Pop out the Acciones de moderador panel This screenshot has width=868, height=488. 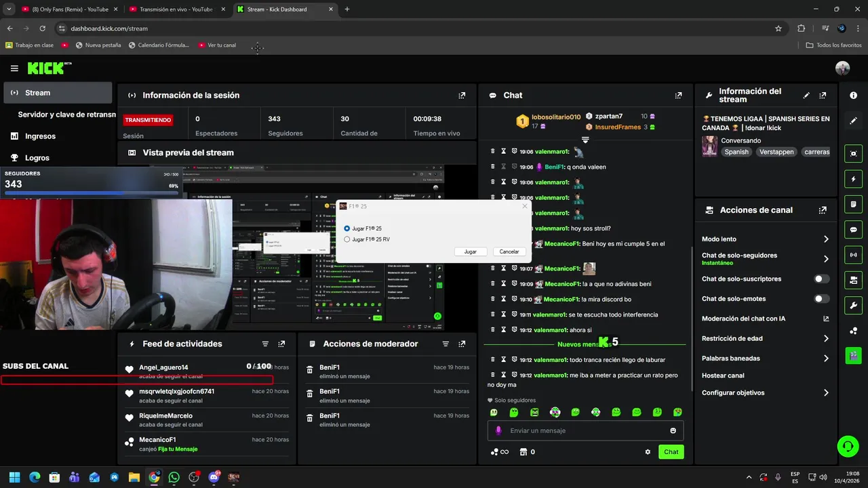click(x=462, y=344)
